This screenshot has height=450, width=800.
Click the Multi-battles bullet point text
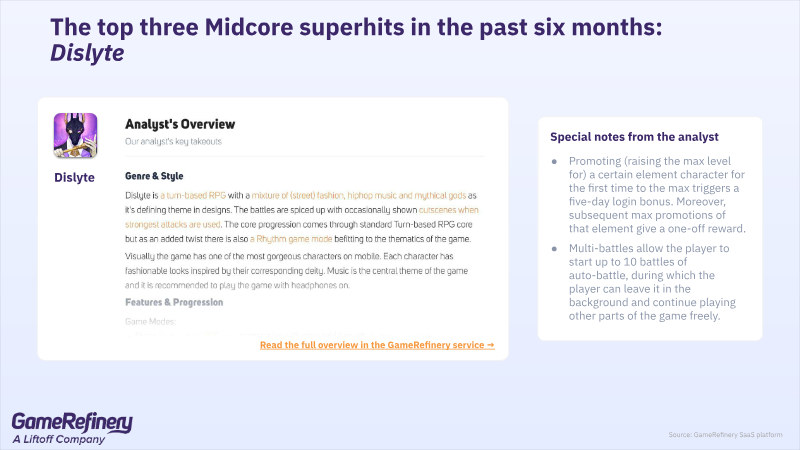coord(652,282)
